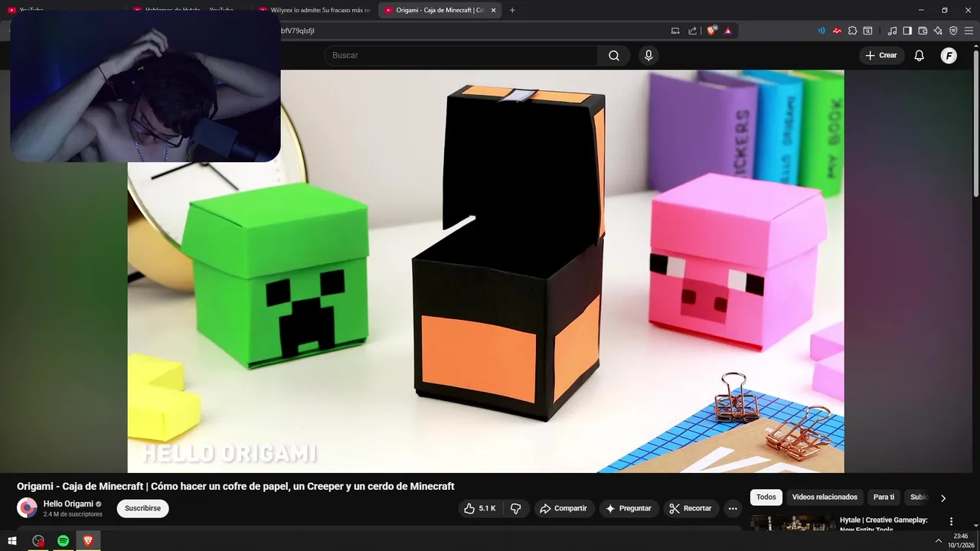Open the extensions puzzle piece menu

click(x=852, y=31)
